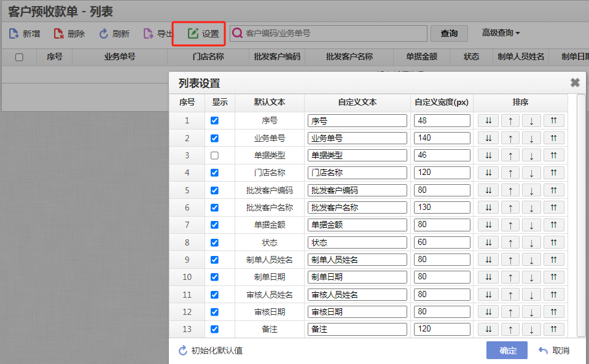Move 制单日期 row down one

pyautogui.click(x=531, y=277)
